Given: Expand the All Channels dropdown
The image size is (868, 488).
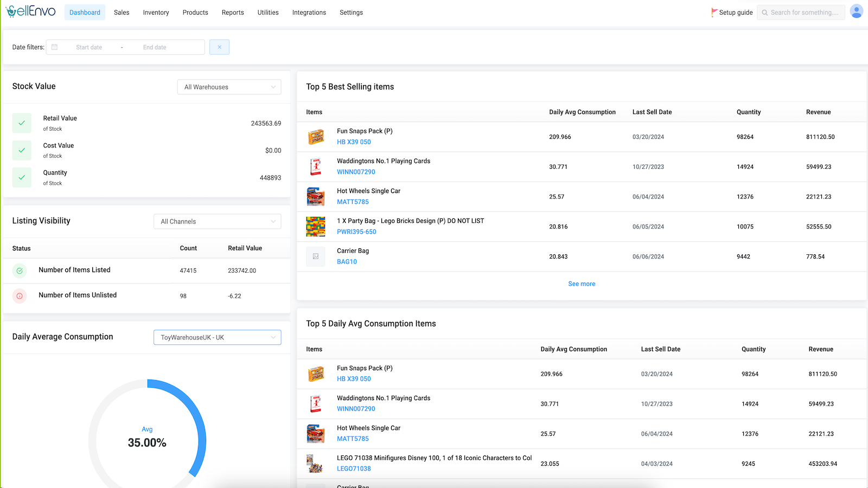Looking at the screenshot, I should pyautogui.click(x=217, y=221).
